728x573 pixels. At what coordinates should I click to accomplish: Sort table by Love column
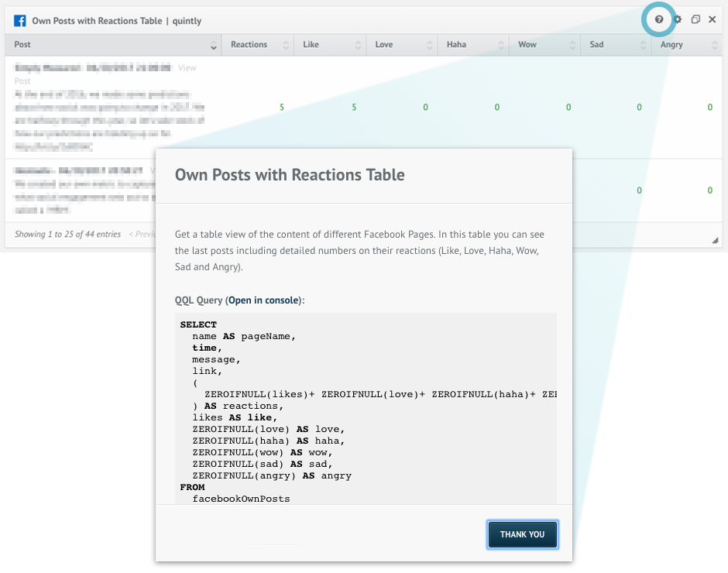[402, 45]
